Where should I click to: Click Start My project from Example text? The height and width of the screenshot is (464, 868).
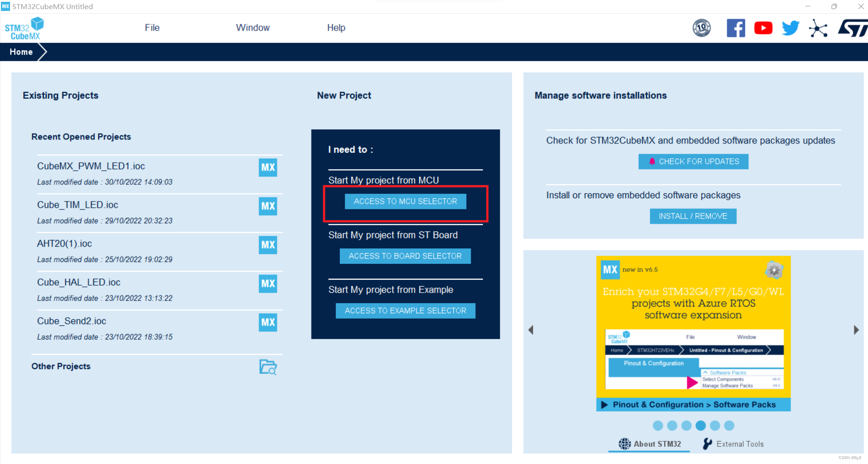pos(391,290)
